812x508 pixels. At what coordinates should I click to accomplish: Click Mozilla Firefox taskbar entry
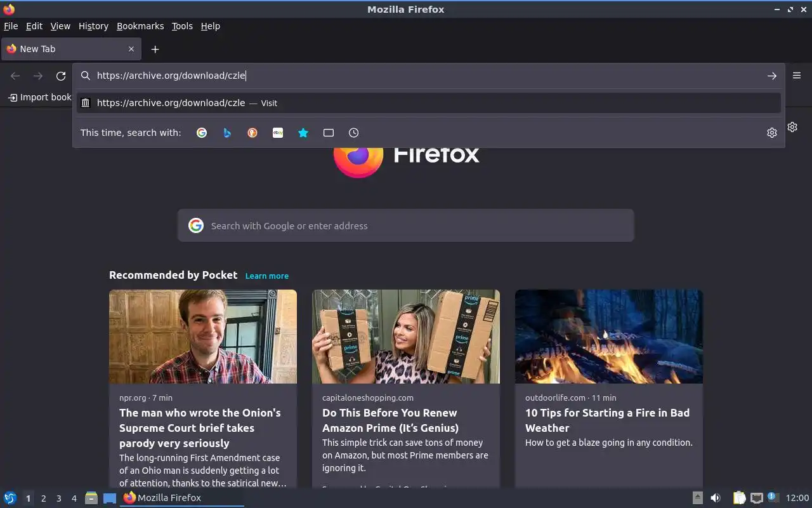click(182, 498)
